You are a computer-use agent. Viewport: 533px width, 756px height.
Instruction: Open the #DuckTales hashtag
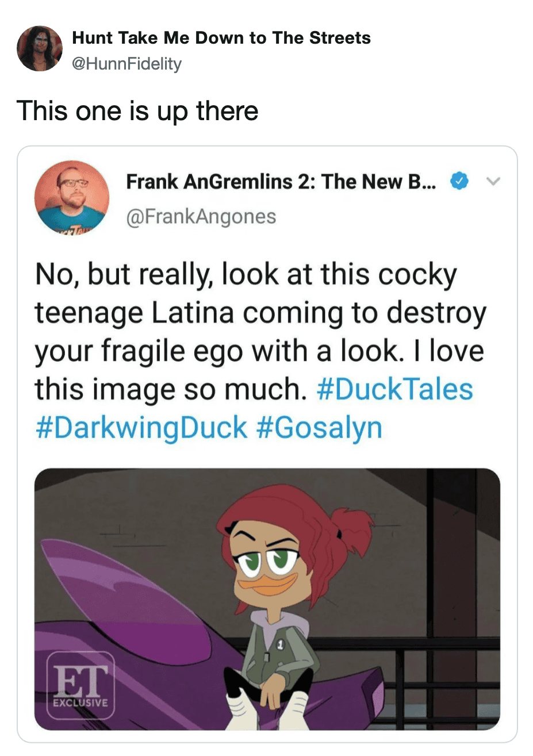point(395,389)
